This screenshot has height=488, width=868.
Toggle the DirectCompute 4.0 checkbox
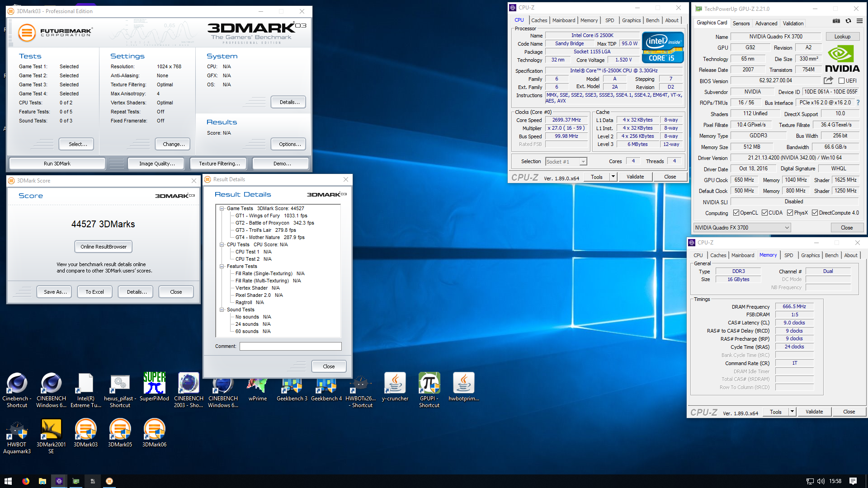[x=815, y=213]
